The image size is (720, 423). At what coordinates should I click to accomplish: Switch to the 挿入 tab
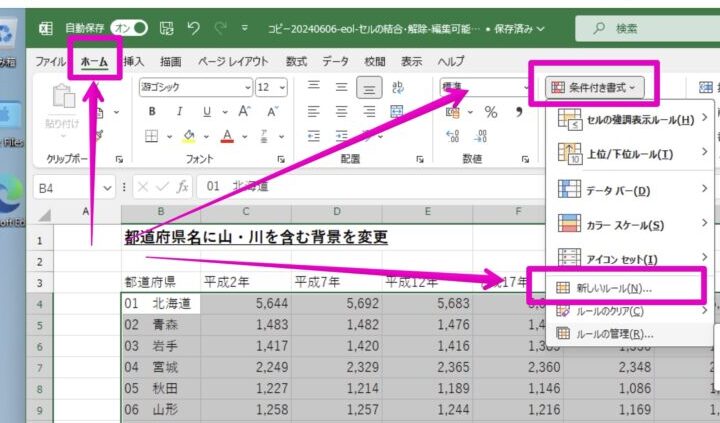(x=134, y=62)
